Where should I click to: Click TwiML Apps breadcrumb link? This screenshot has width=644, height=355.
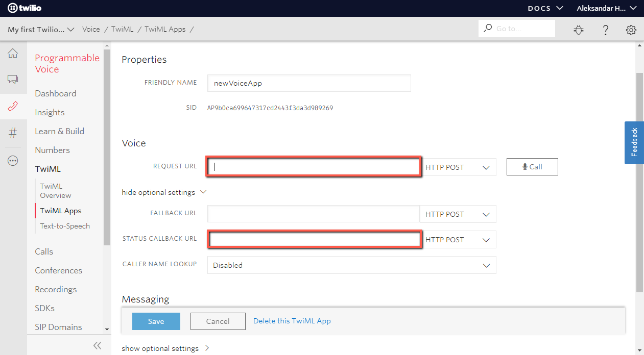click(x=165, y=29)
